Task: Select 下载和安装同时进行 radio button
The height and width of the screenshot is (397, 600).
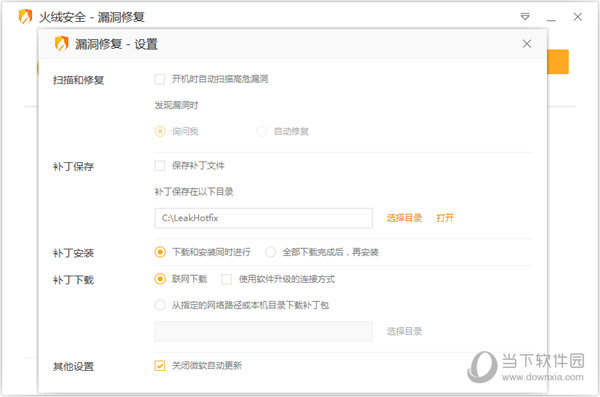Action: [x=160, y=252]
